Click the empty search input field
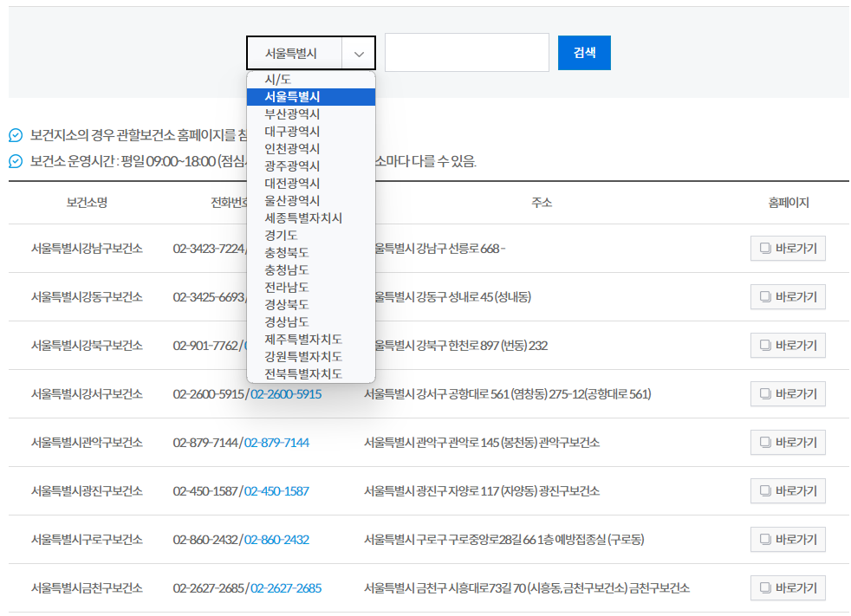This screenshot has width=851, height=616. click(x=466, y=52)
